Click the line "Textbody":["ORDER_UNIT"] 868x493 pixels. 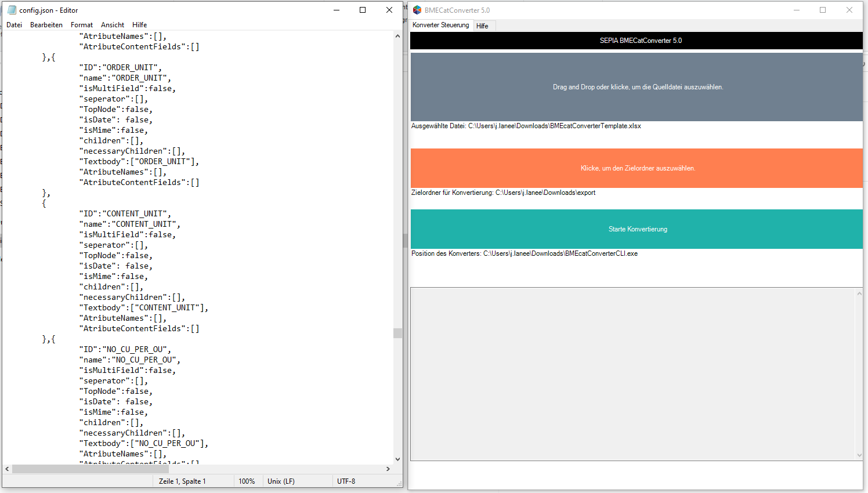tap(139, 161)
